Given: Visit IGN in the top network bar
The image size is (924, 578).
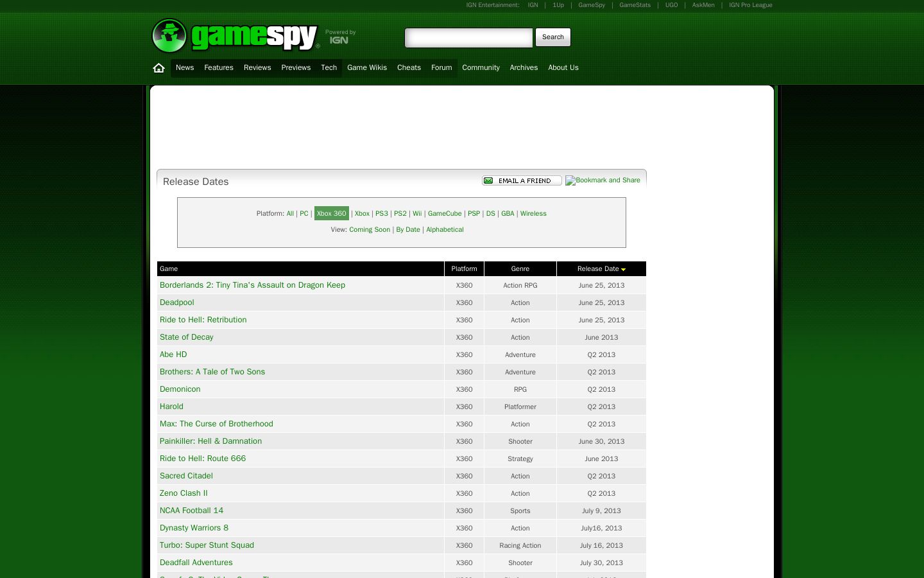Looking at the screenshot, I should 533,5.
